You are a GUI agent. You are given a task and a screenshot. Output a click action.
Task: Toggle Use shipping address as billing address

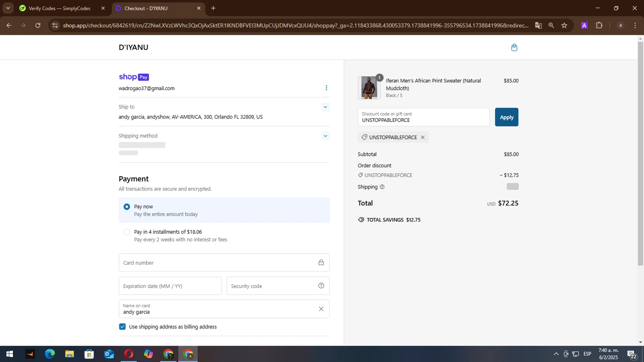122,327
